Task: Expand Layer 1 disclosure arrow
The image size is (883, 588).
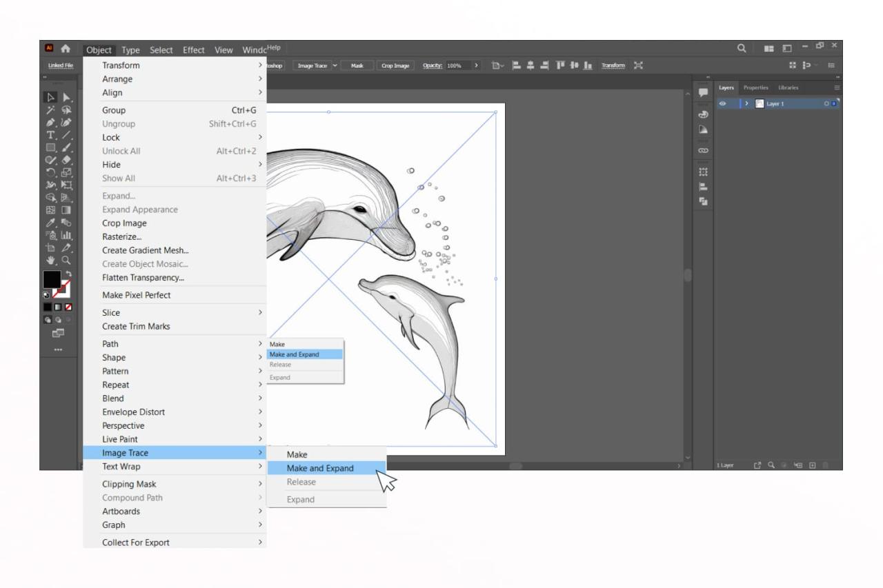Action: 746,104
